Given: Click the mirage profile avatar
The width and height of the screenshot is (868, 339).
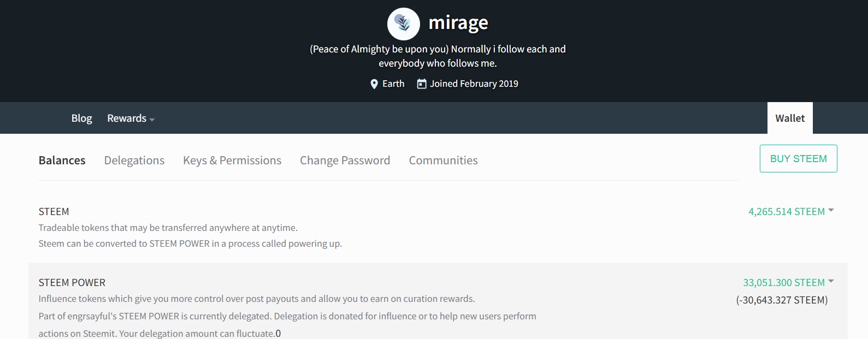Looking at the screenshot, I should 403,23.
